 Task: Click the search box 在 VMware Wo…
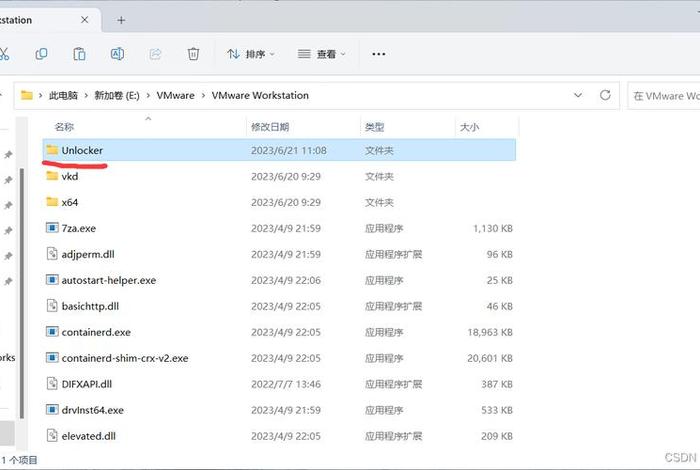tap(664, 96)
